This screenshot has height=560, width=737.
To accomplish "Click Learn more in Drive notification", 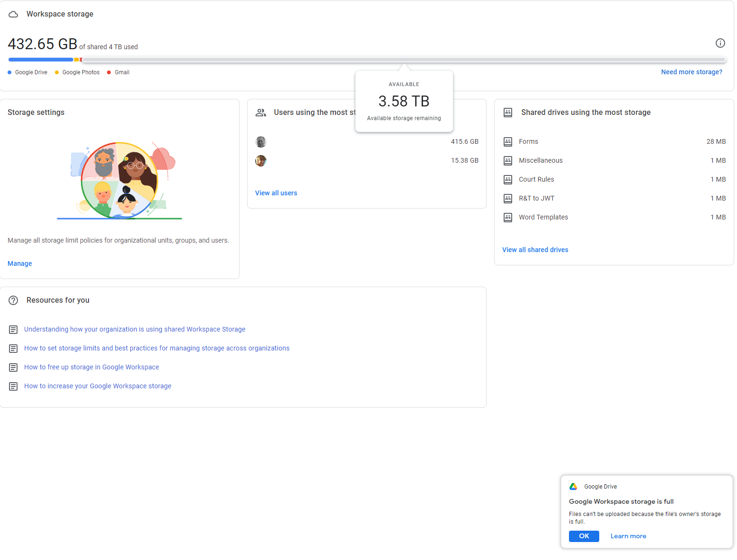I will 628,536.
